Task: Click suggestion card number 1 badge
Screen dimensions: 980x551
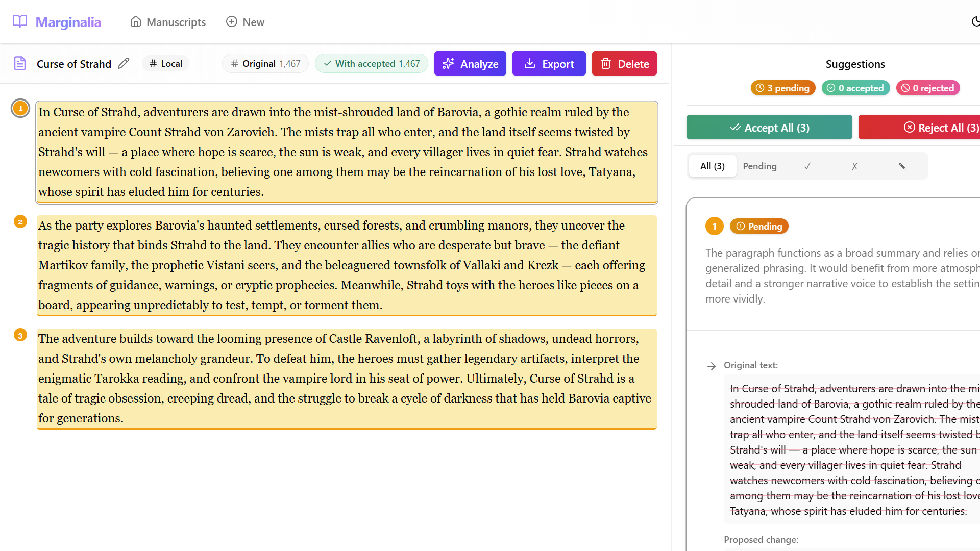Action: (715, 226)
